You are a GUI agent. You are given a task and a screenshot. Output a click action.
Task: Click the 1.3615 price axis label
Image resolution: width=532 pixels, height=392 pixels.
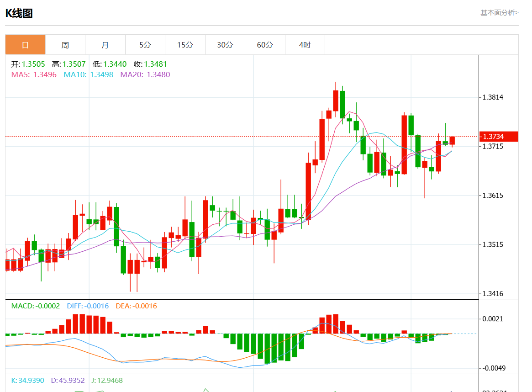point(493,196)
